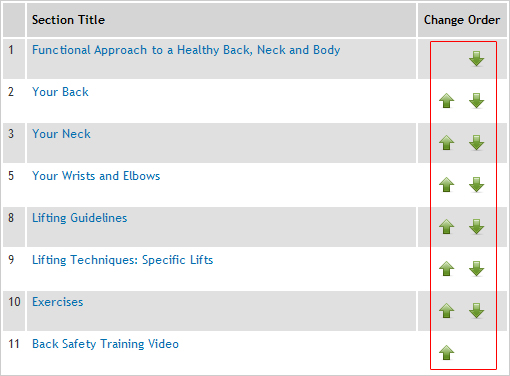Viewport: 510px width, 376px height.
Task: Move Lifting Techniques: Specific Lifts up
Action: click(447, 269)
